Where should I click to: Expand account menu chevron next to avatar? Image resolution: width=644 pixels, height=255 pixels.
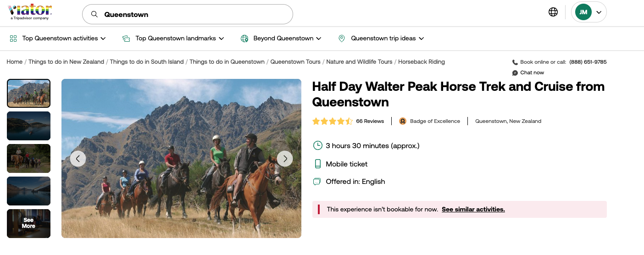[x=599, y=12]
